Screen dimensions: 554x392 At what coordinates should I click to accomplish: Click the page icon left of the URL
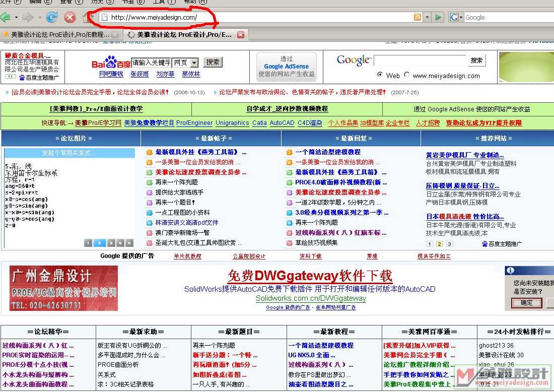pos(104,17)
